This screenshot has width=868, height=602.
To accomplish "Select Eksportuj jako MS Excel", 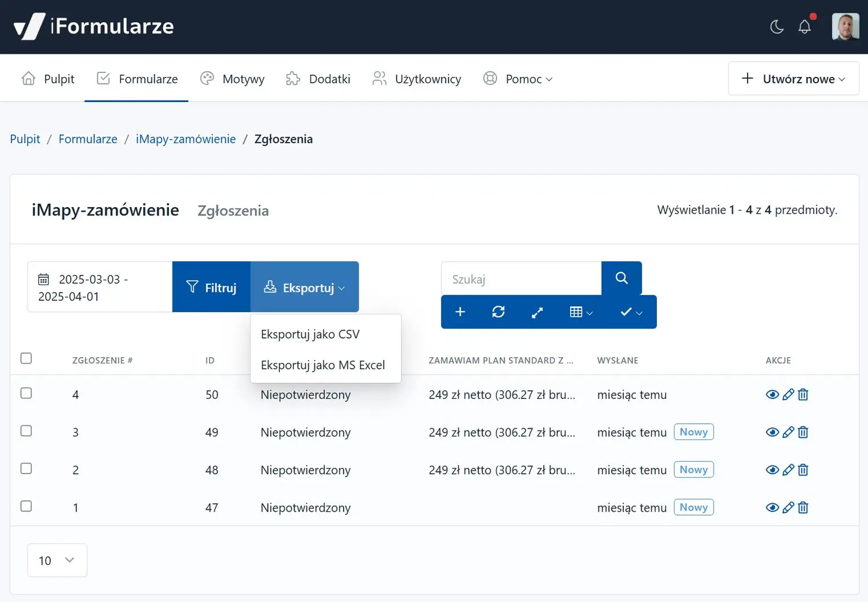I will click(x=322, y=365).
